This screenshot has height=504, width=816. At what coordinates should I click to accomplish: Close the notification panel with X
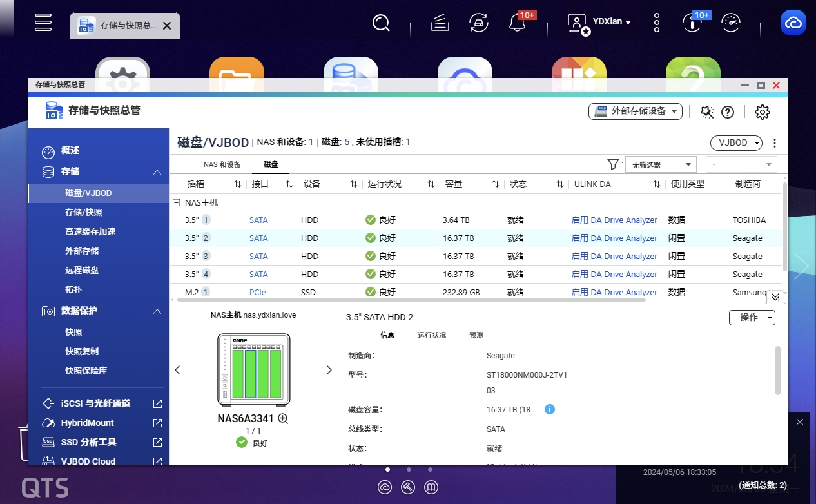(x=800, y=422)
